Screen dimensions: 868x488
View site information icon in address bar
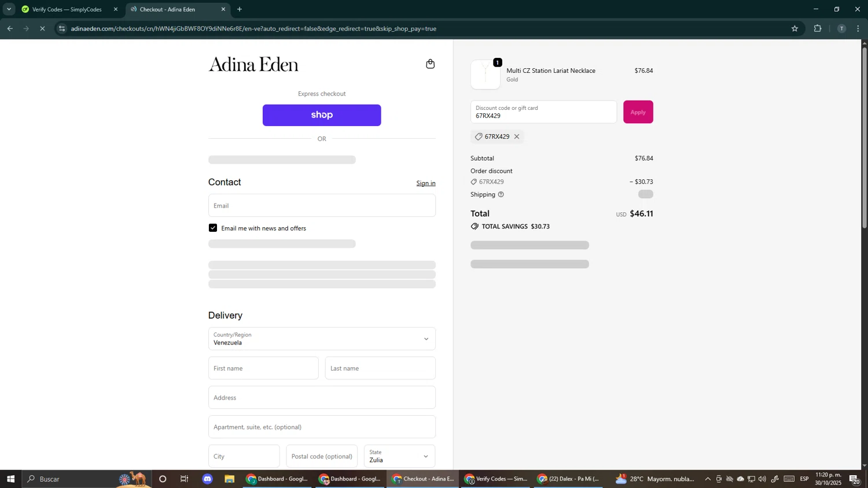coord(62,28)
